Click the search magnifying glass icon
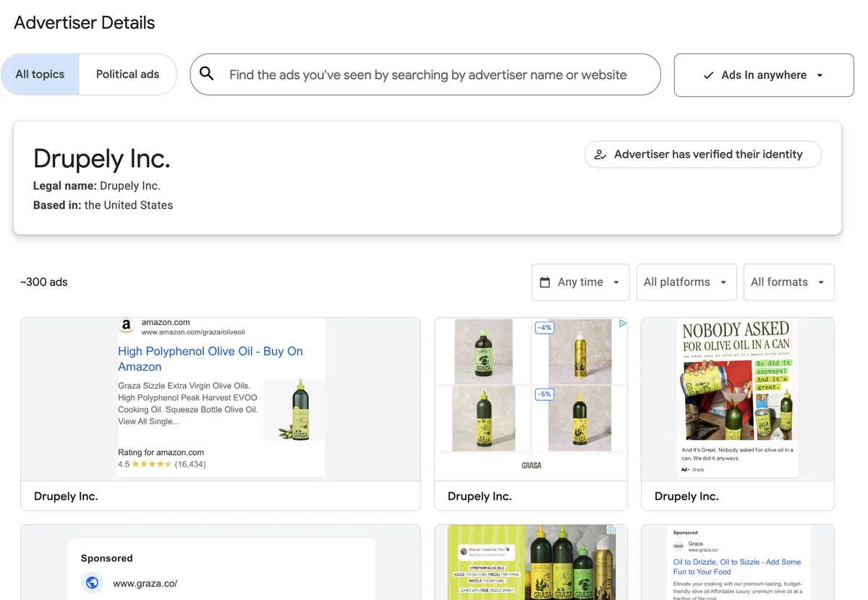868x600 pixels. (206, 74)
